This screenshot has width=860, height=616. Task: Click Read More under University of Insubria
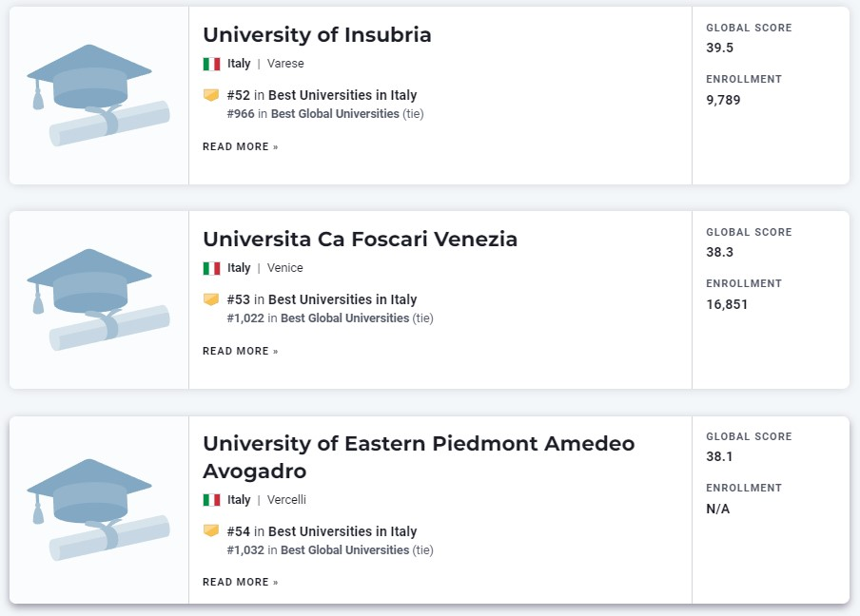[241, 147]
